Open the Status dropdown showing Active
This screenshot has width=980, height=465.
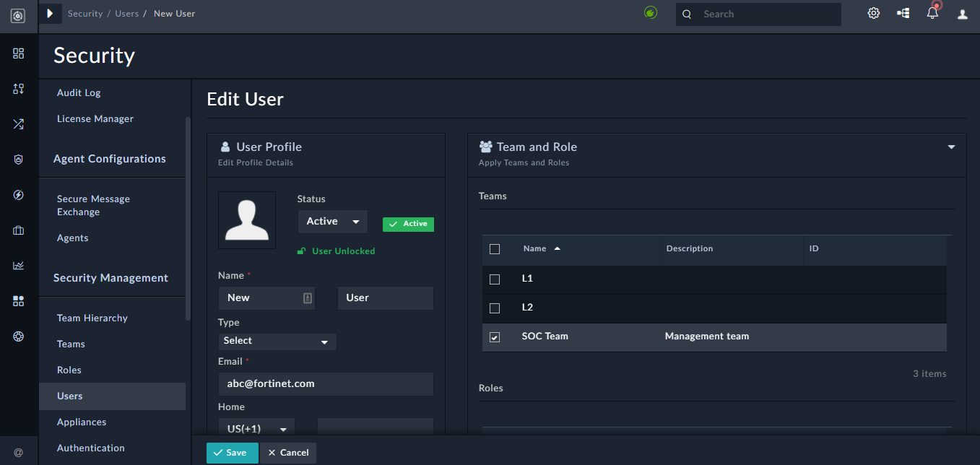[332, 221]
